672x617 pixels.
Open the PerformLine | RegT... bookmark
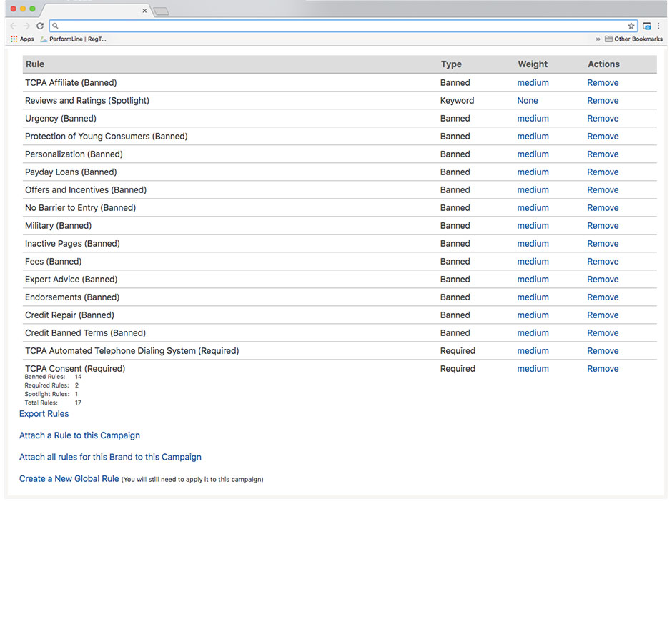point(74,39)
